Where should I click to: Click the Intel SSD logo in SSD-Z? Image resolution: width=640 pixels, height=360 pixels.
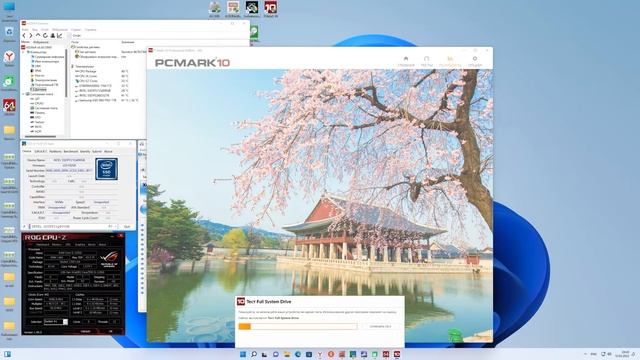click(x=107, y=169)
